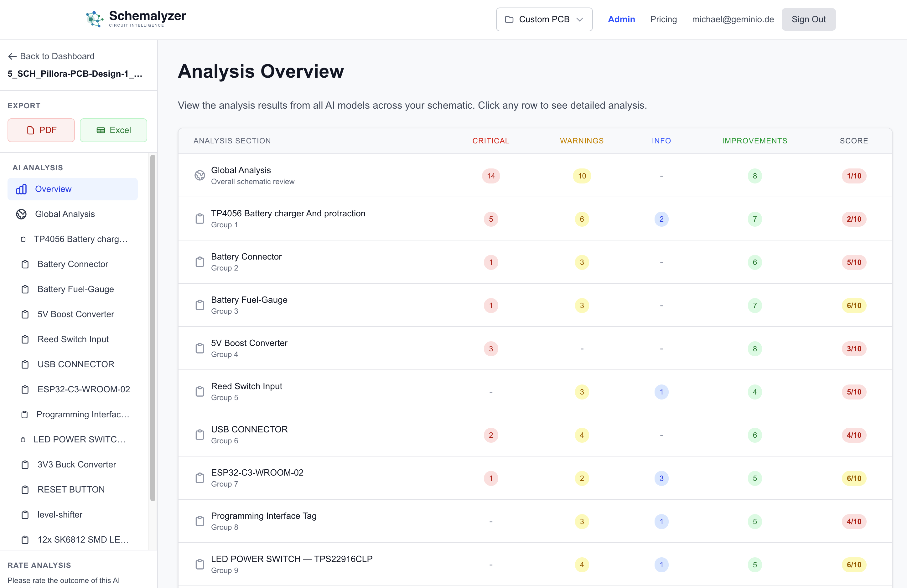Switch to the Admin section
907x588 pixels.
(x=621, y=19)
